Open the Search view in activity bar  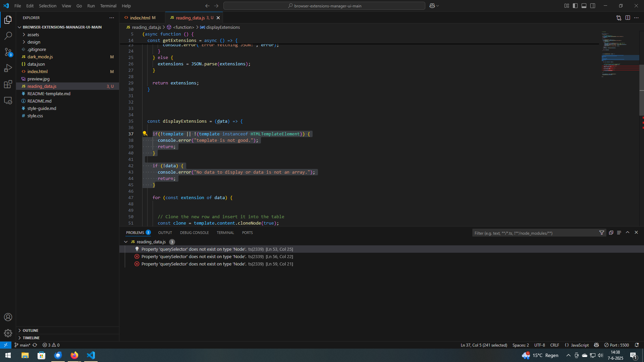point(8,36)
